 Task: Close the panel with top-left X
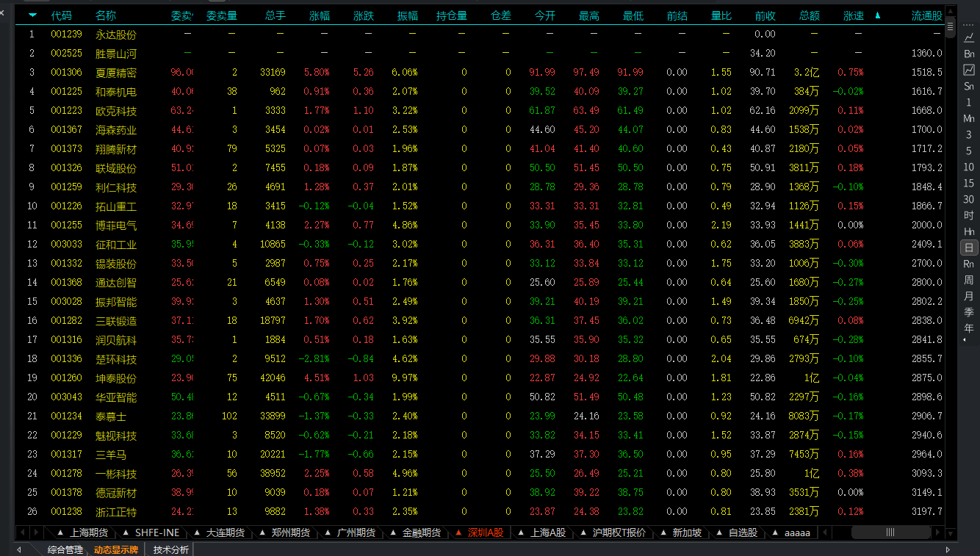click(2, 11)
